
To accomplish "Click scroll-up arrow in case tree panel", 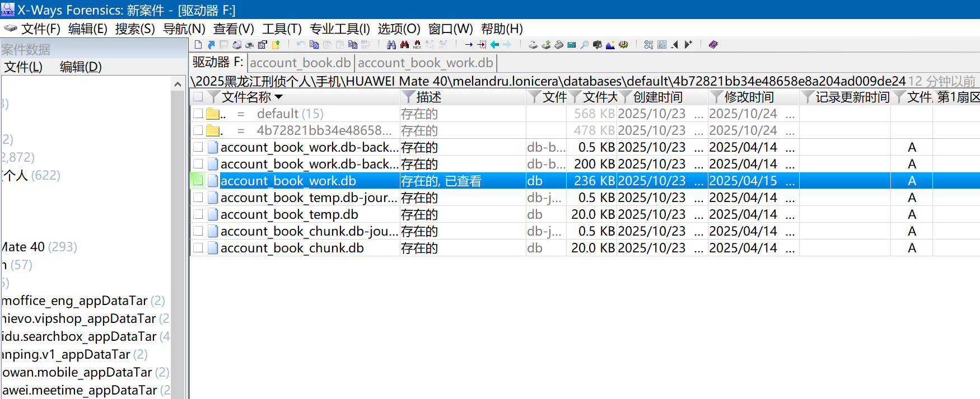I will 178,85.
